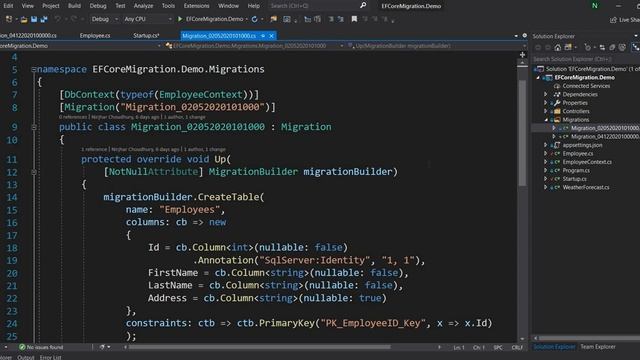Select appsettings.json in Solution Explorer
640x360 pixels.
(x=582, y=145)
